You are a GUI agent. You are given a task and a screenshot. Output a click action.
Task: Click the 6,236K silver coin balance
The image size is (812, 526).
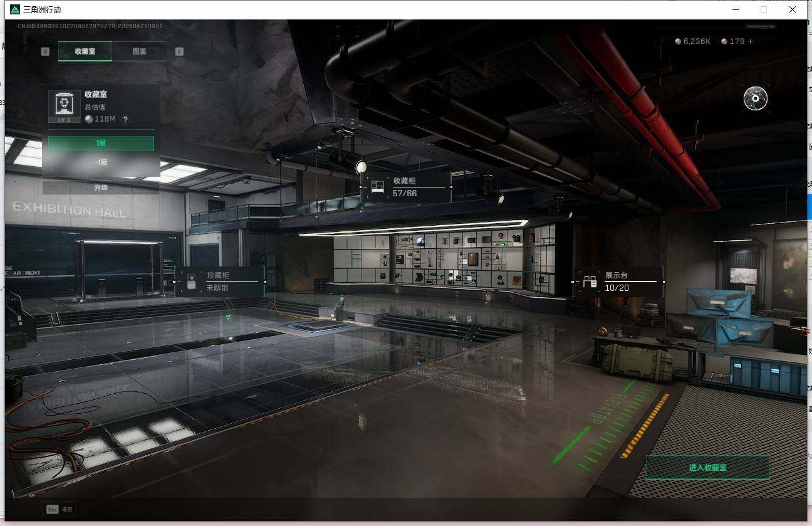692,41
